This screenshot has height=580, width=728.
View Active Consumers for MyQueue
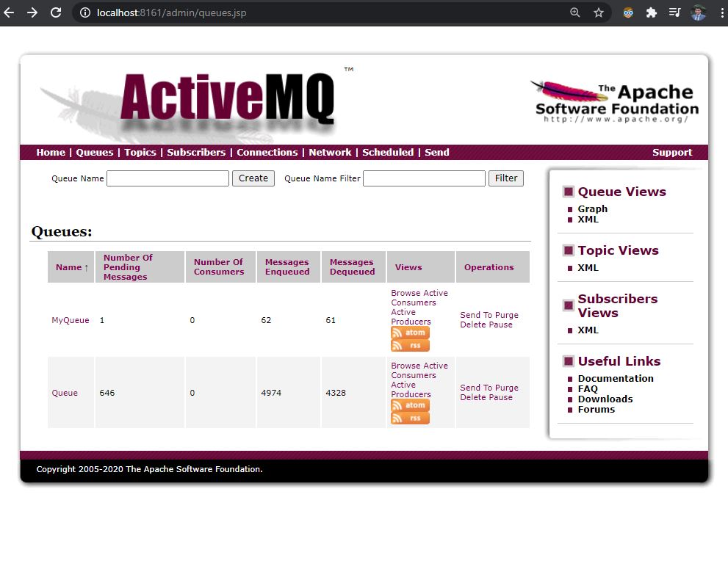tap(419, 297)
